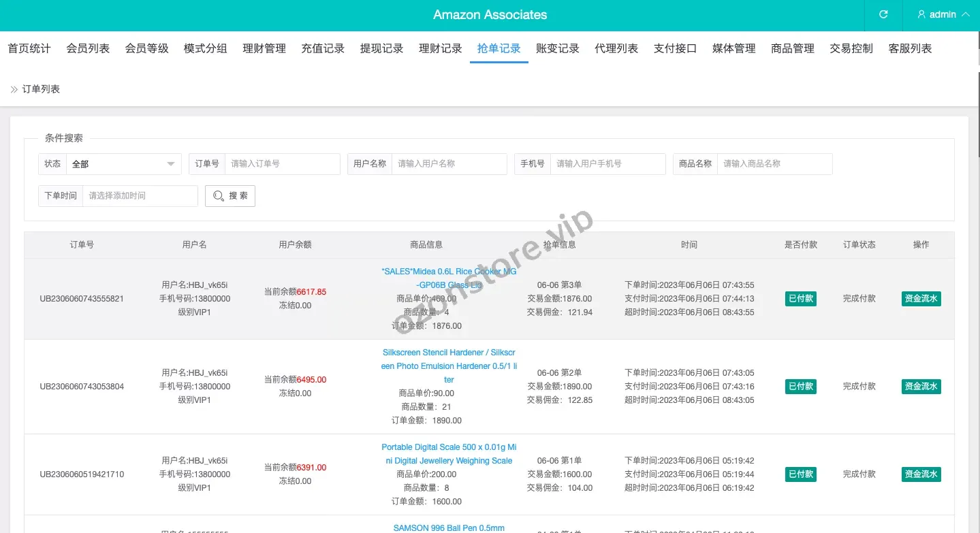The width and height of the screenshot is (980, 533).
Task: Open the 下单时间 date picker field
Action: click(140, 196)
